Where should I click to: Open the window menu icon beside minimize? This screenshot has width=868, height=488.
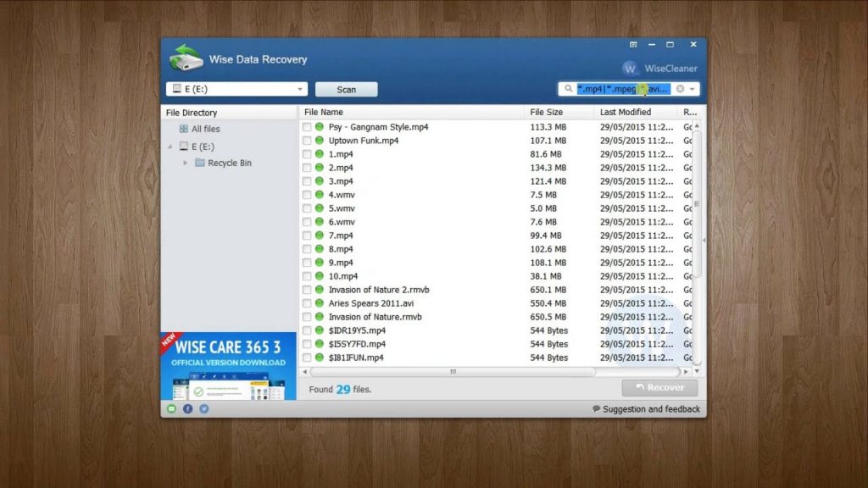click(633, 44)
